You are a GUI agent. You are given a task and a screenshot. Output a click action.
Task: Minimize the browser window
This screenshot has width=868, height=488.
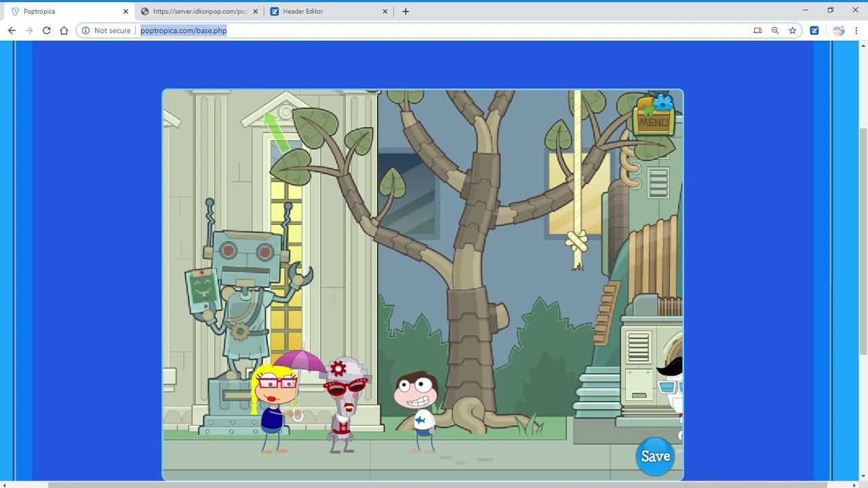click(x=806, y=10)
